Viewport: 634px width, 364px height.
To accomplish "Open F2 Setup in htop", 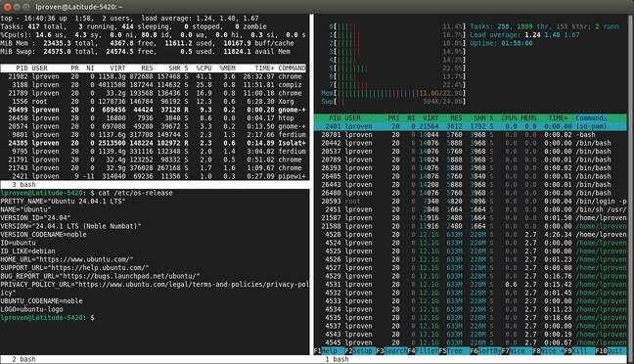I will 360,351.
